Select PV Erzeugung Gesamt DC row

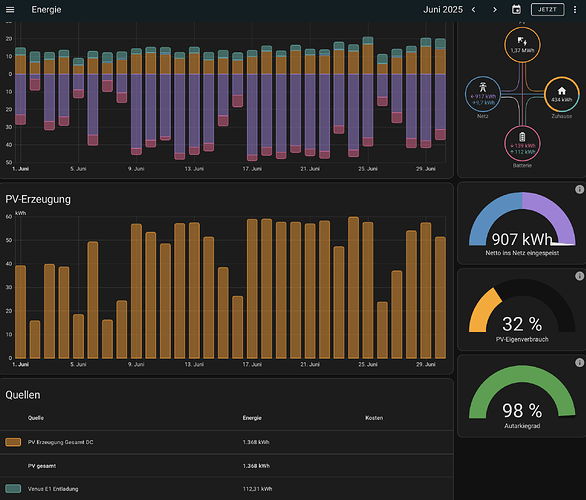(226, 442)
